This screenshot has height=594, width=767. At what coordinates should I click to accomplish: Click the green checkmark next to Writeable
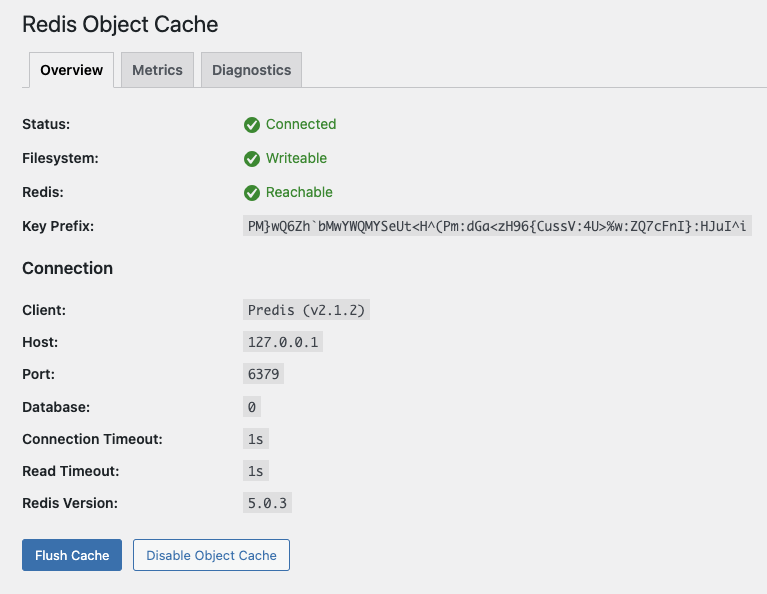pyautogui.click(x=252, y=159)
